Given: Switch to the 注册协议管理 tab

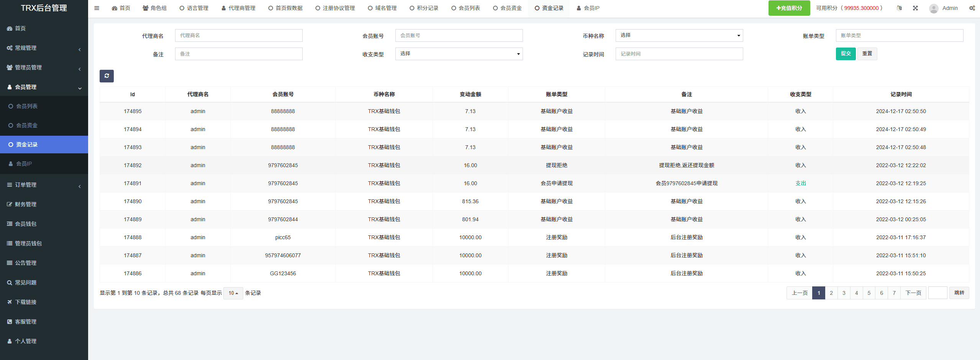Looking at the screenshot, I should [335, 8].
